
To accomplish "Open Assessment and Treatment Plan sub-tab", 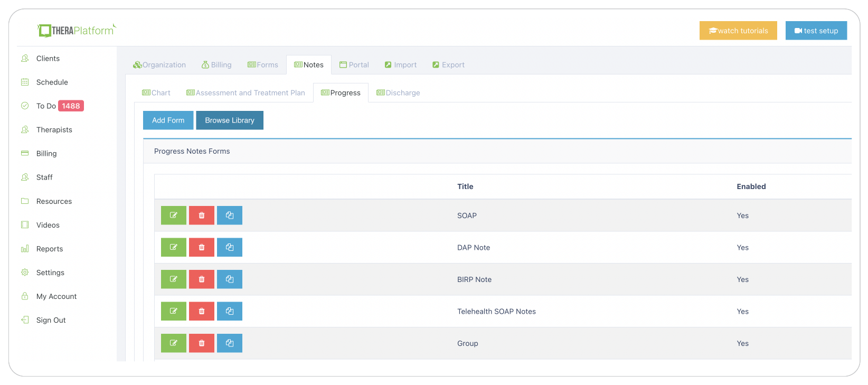I will pos(246,93).
